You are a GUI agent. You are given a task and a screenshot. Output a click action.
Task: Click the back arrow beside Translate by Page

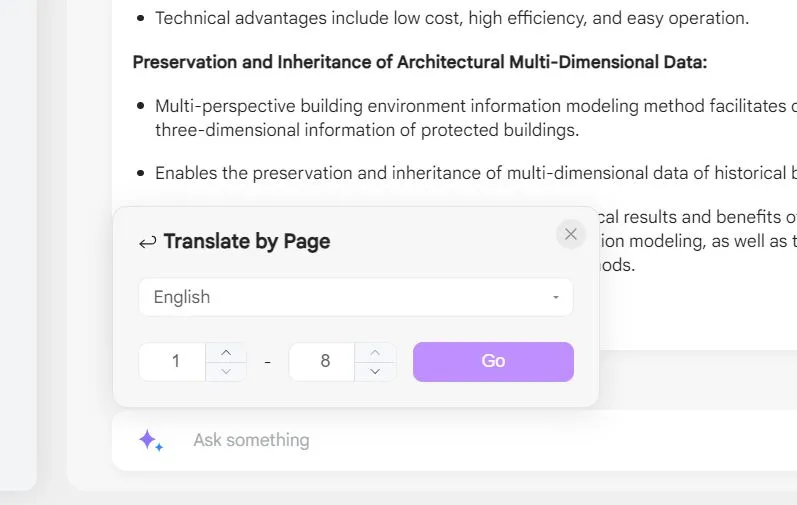pos(147,242)
